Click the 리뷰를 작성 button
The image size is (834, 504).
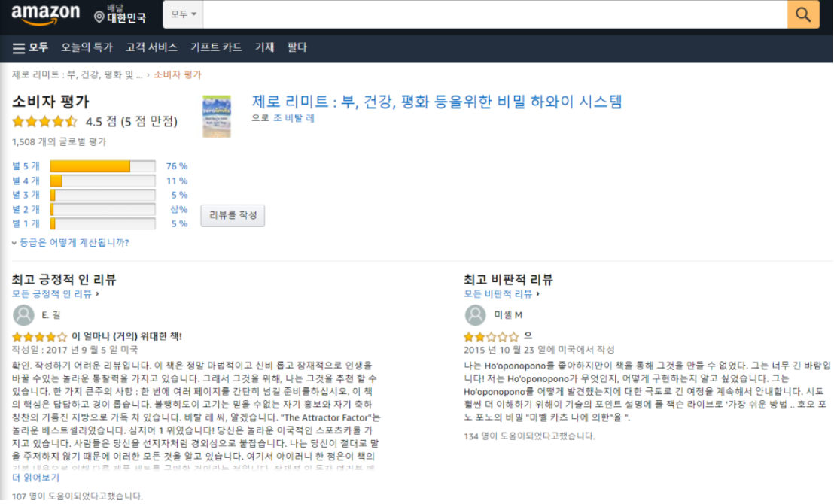[x=233, y=215]
